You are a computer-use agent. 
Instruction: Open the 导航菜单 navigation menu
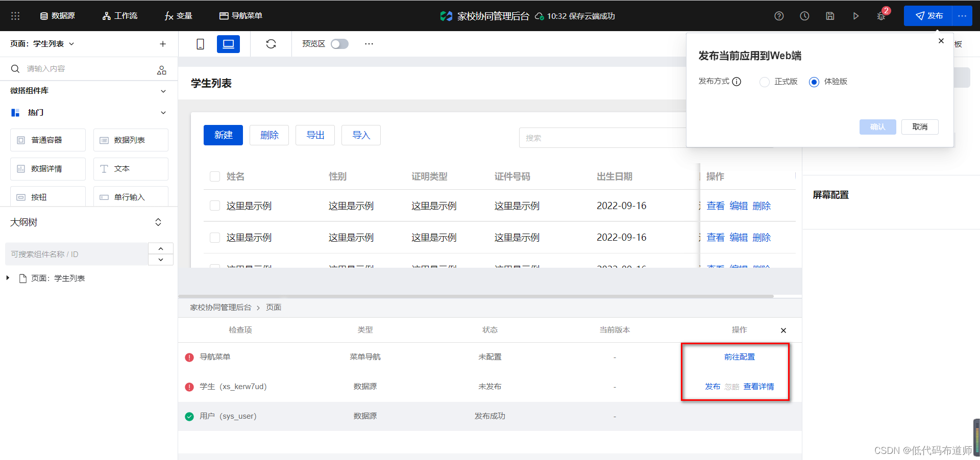240,16
